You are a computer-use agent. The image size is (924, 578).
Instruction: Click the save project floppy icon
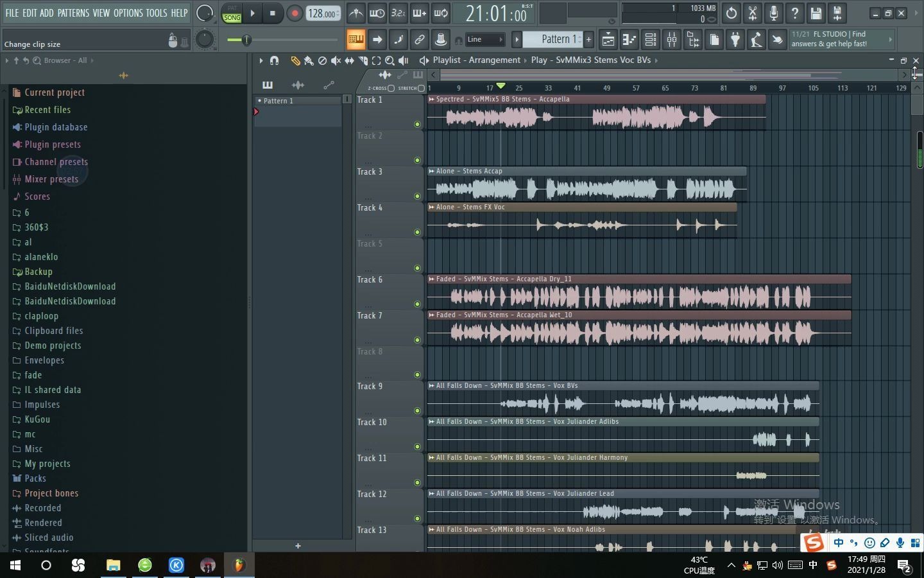(x=816, y=13)
